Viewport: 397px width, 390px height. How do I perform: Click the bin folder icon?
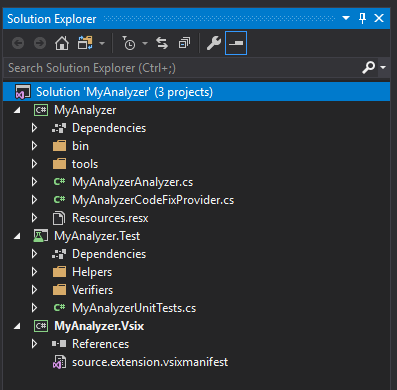click(x=59, y=146)
